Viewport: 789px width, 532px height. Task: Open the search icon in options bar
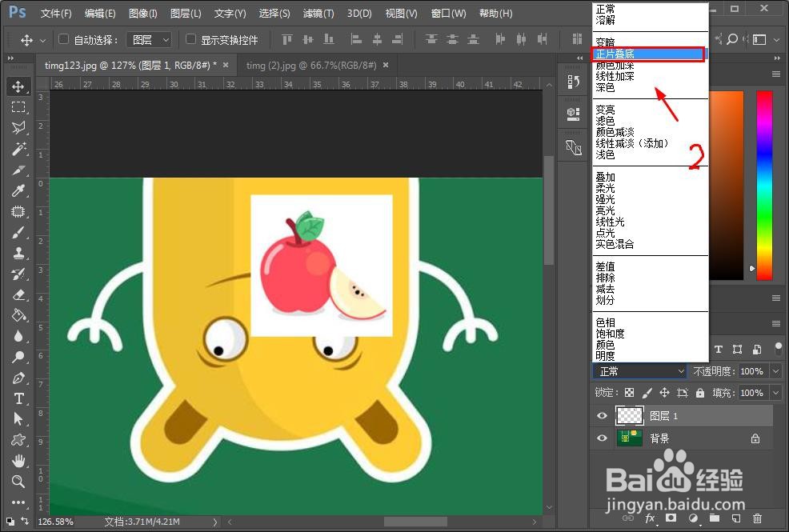point(732,39)
